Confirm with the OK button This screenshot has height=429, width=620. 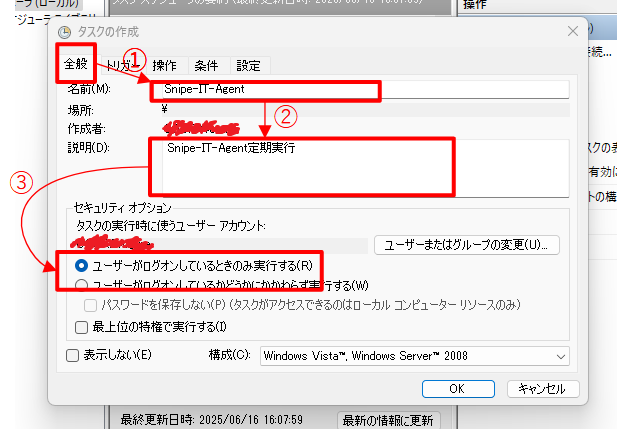(x=458, y=389)
